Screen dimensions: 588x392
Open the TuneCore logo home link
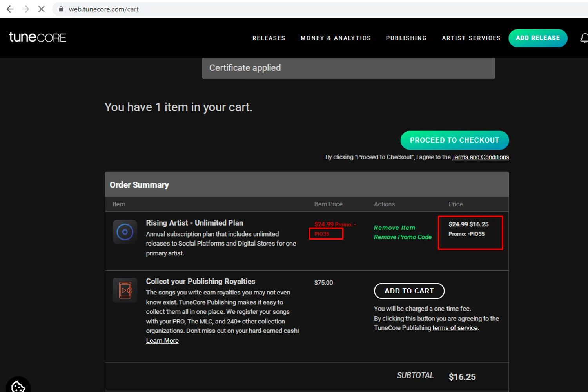point(38,37)
